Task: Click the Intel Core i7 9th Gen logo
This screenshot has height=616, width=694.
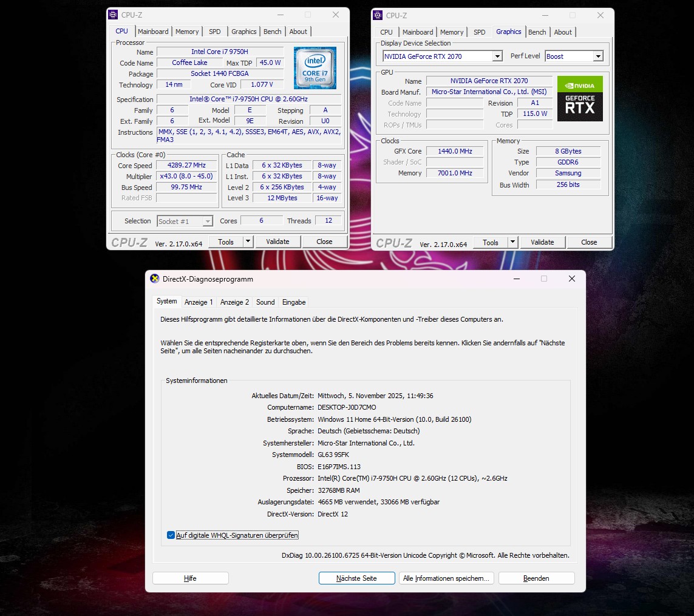Action: click(x=315, y=68)
